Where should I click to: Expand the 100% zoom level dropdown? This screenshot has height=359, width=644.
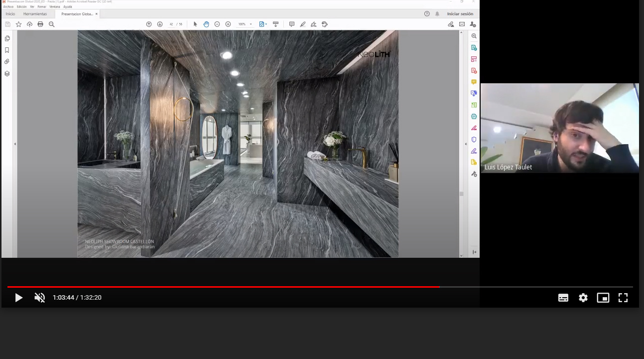(x=251, y=24)
